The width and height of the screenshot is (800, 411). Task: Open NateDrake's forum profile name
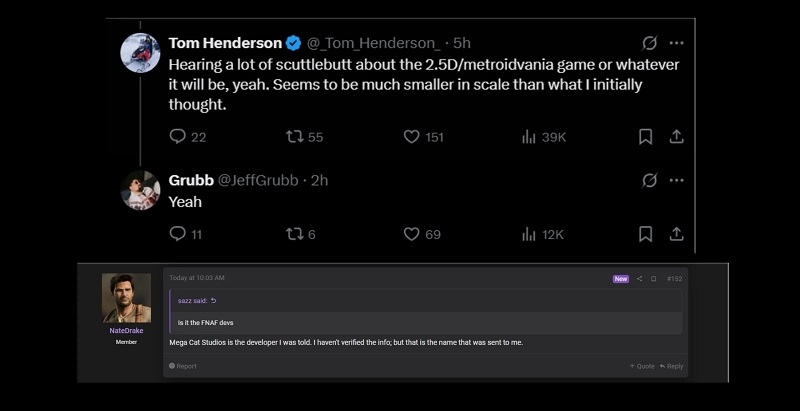coord(126,330)
